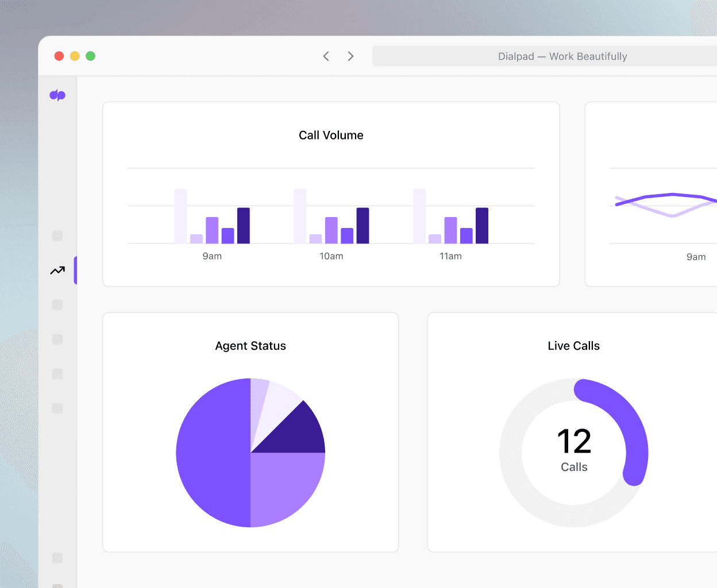Click the green maximize window button
717x588 pixels.
(90, 56)
